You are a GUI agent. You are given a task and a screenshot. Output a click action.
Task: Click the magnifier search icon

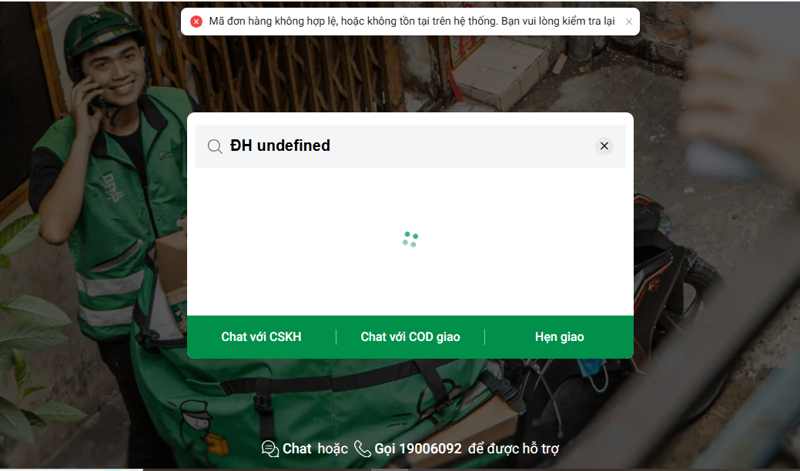215,146
